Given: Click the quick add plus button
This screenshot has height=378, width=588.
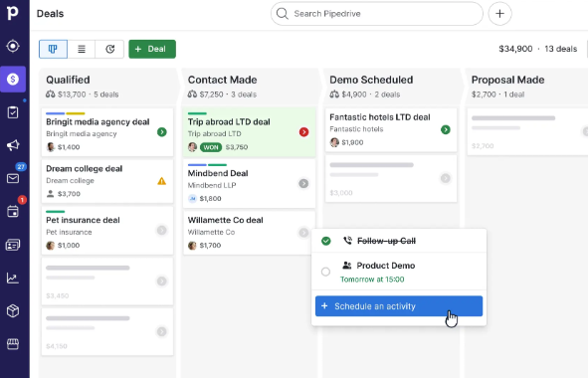Looking at the screenshot, I should pyautogui.click(x=499, y=14).
